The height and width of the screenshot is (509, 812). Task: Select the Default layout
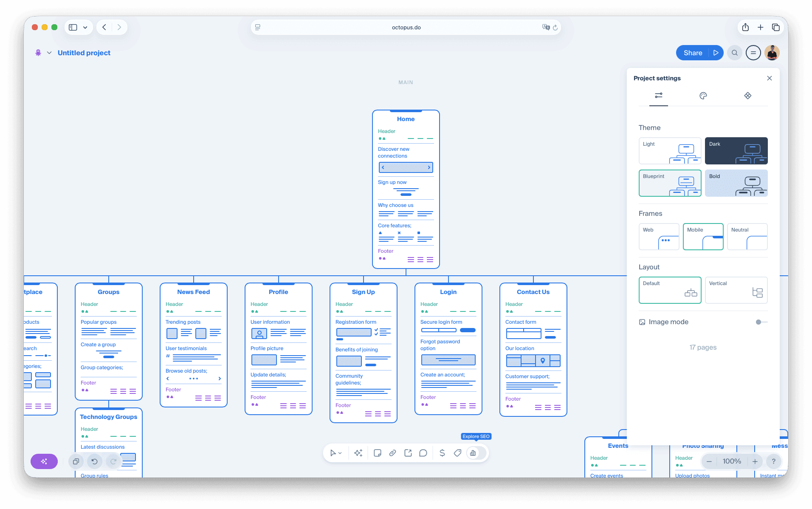[x=670, y=290]
